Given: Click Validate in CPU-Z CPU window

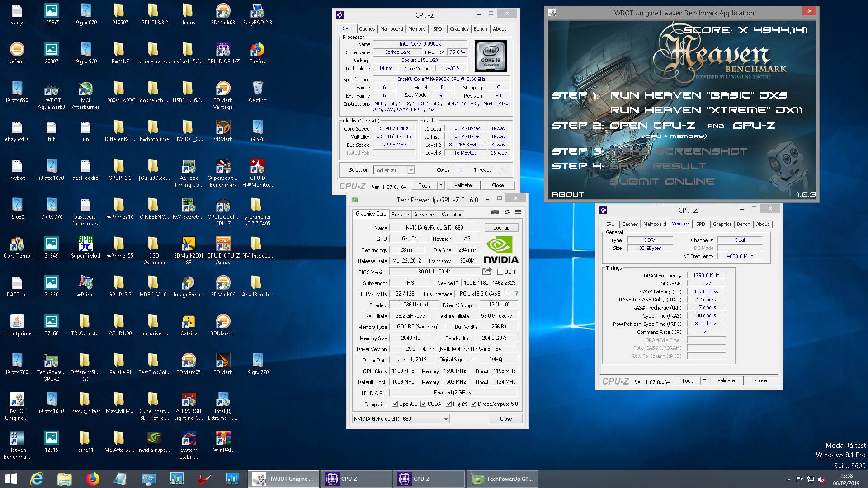Looking at the screenshot, I should (463, 185).
